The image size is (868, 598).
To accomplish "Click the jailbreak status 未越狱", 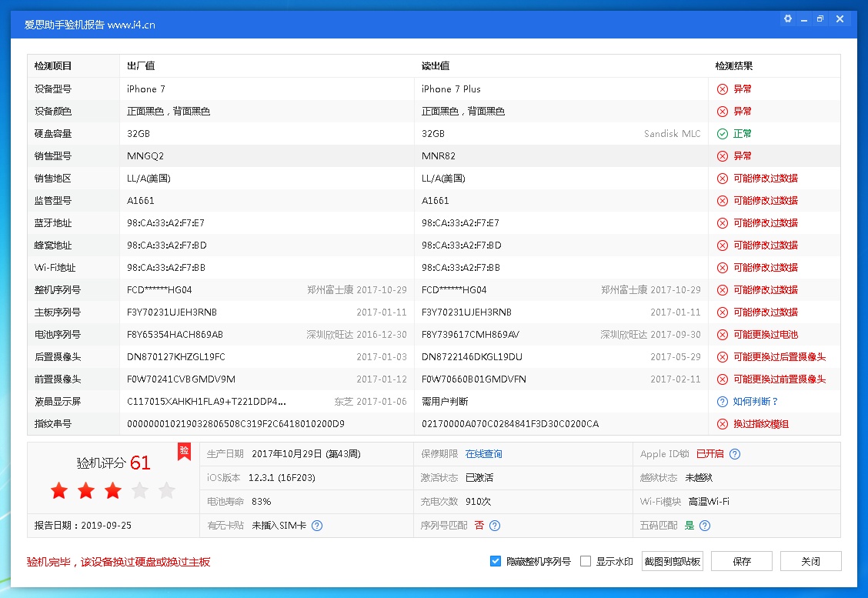I will [699, 478].
